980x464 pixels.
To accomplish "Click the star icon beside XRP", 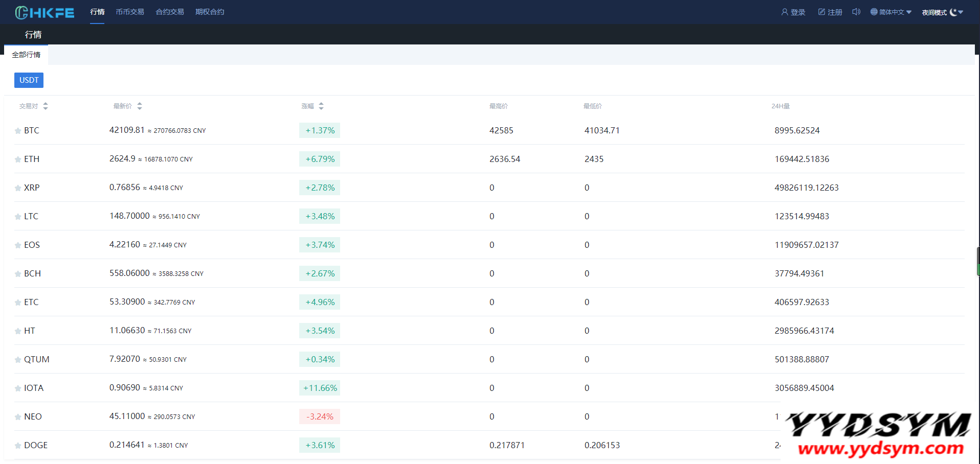I will (18, 188).
